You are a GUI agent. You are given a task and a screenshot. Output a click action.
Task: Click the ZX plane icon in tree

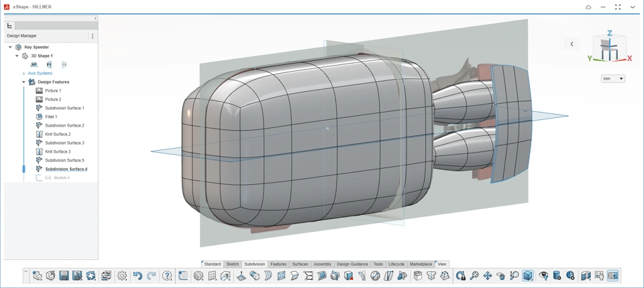pos(64,64)
